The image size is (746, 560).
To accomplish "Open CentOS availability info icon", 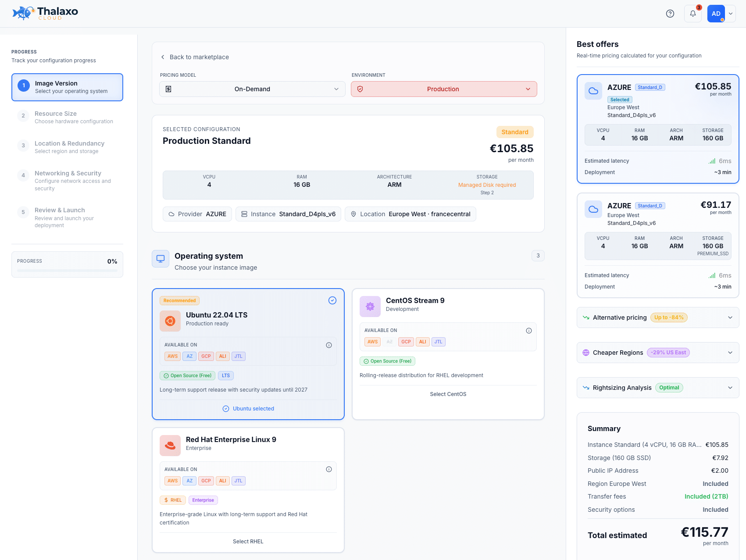I will point(529,331).
